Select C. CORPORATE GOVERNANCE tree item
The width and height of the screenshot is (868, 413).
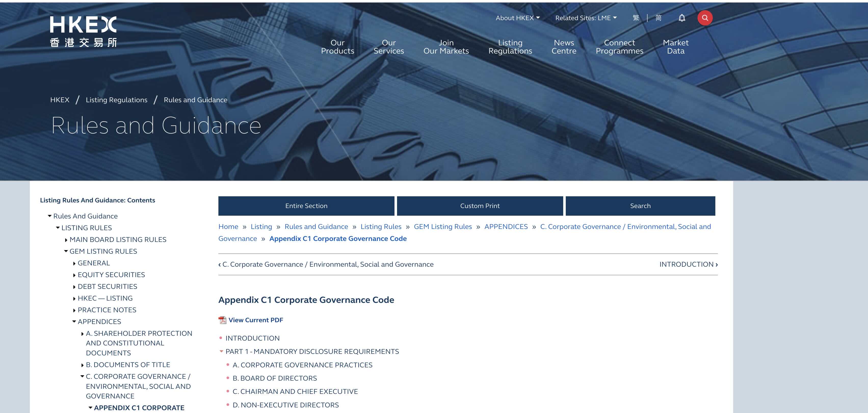tap(138, 386)
